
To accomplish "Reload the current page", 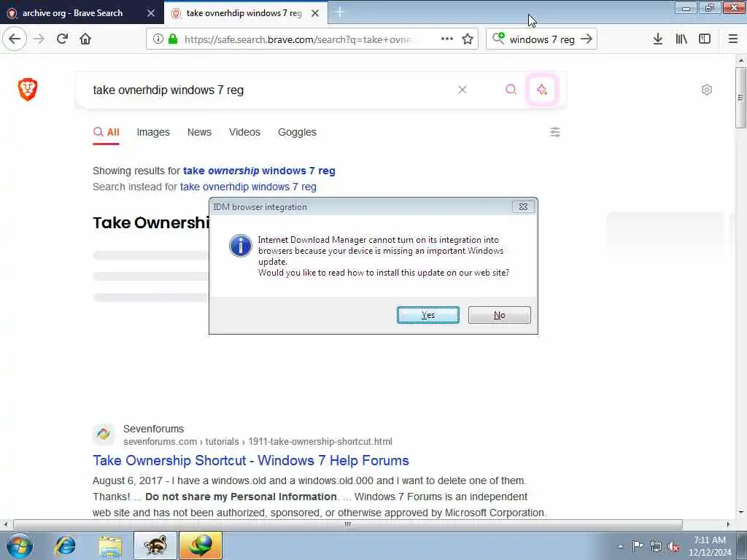I will [x=63, y=39].
